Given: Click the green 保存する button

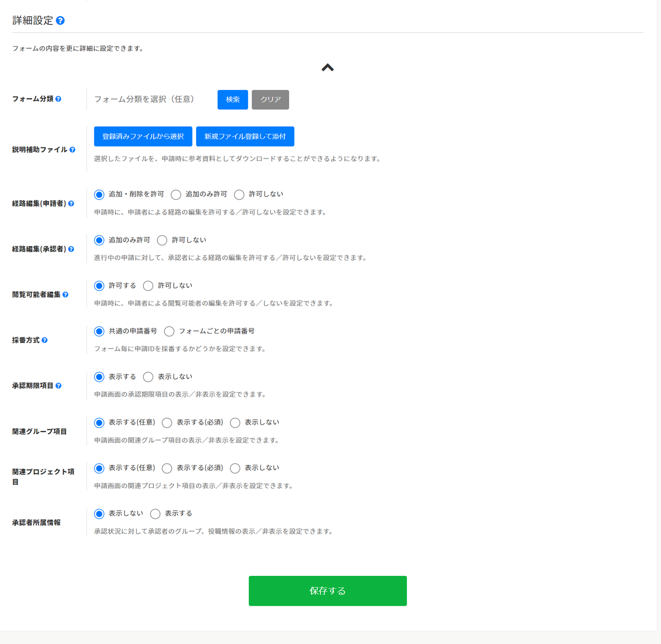Looking at the screenshot, I should pyautogui.click(x=327, y=591).
